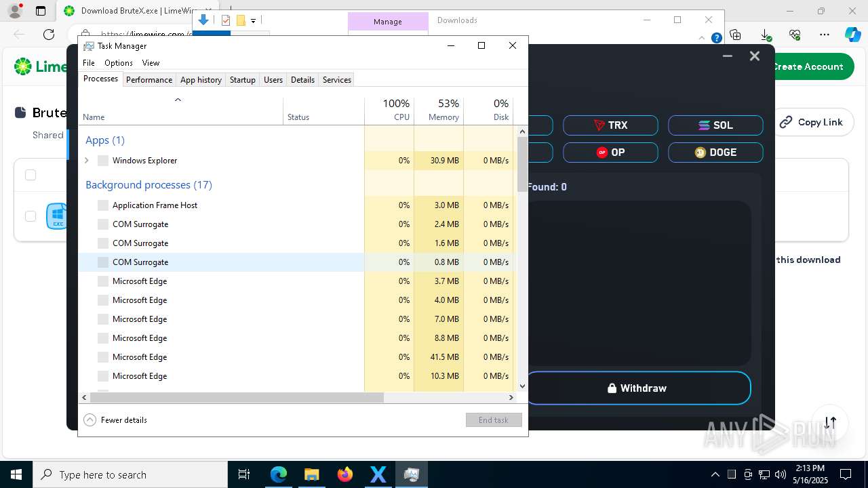Select the DOGE coin button
Image resolution: width=868 pixels, height=488 pixels.
click(715, 152)
